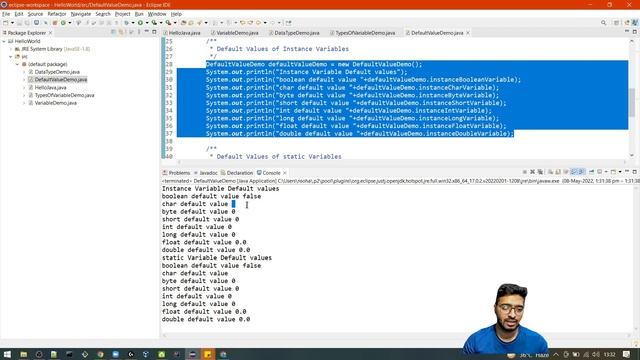Image resolution: width=640 pixels, height=360 pixels.
Task: Click the Pin Console icon
Action: tap(591, 172)
